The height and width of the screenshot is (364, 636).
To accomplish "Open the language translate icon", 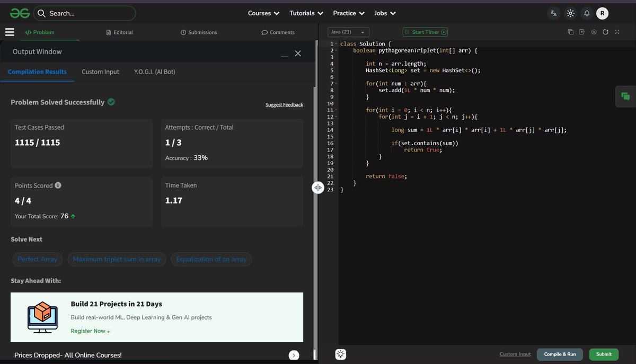I will 554,13.
